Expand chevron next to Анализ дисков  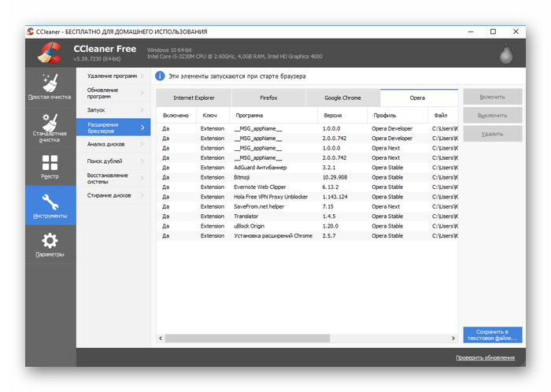142,144
